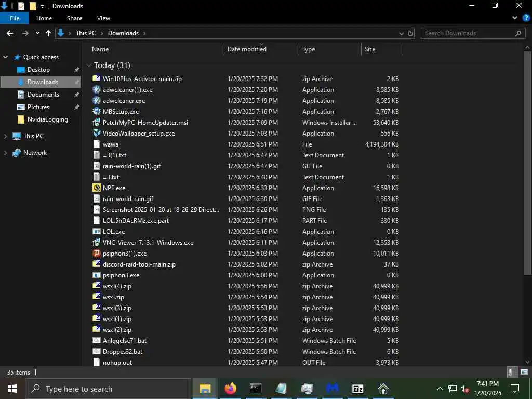The height and width of the screenshot is (399, 532).
Task: Click the Search Downloads field
Action: click(x=473, y=33)
